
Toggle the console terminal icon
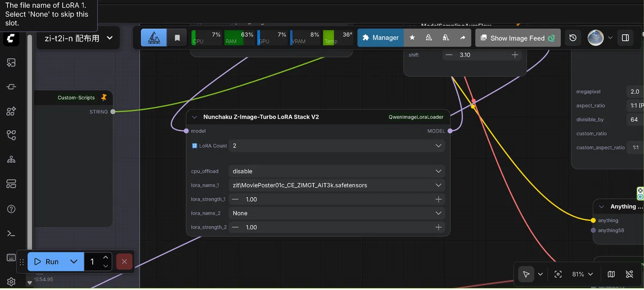point(11,233)
